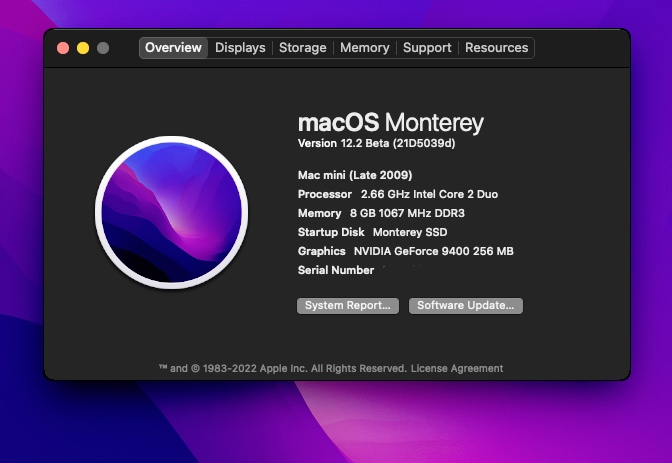Click the Apple Inc. copyright notice
The image size is (672, 463).
[282, 368]
